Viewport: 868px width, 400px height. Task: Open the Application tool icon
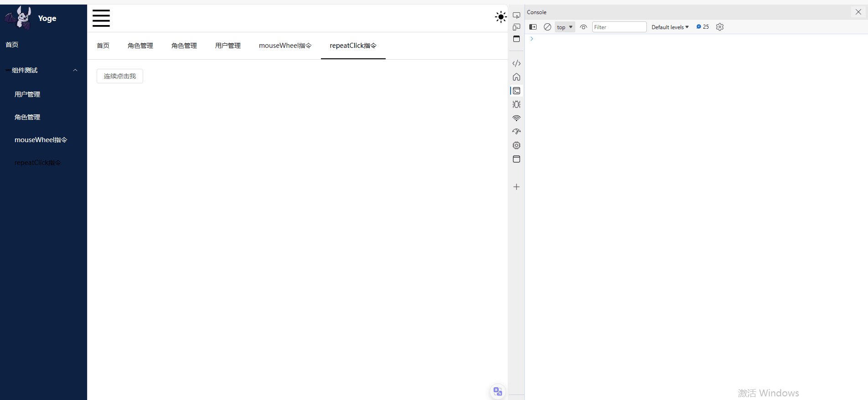point(517,159)
